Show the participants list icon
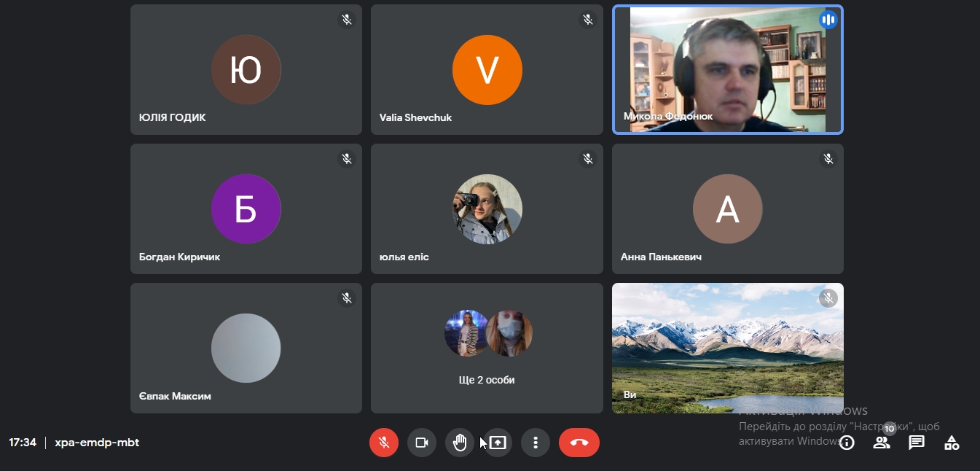Screen dimensions: 980x471 882,443
